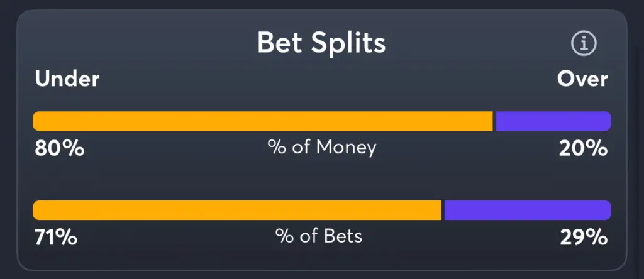The width and height of the screenshot is (644, 279).
Task: Click the orange Under money bar
Action: coord(263,121)
